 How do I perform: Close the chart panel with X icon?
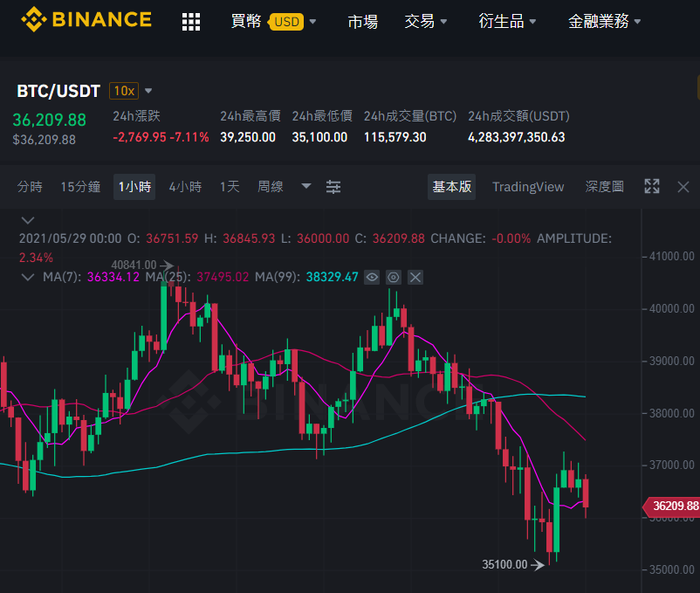click(x=683, y=187)
